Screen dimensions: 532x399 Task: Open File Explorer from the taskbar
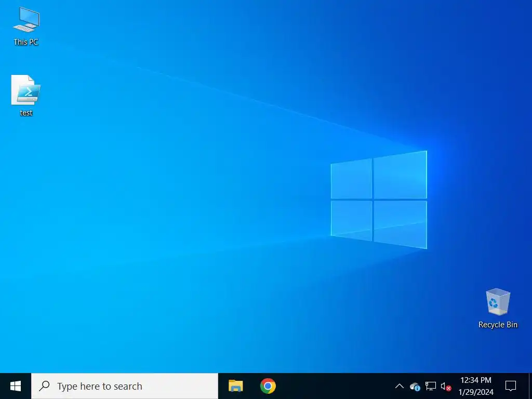(x=235, y=386)
